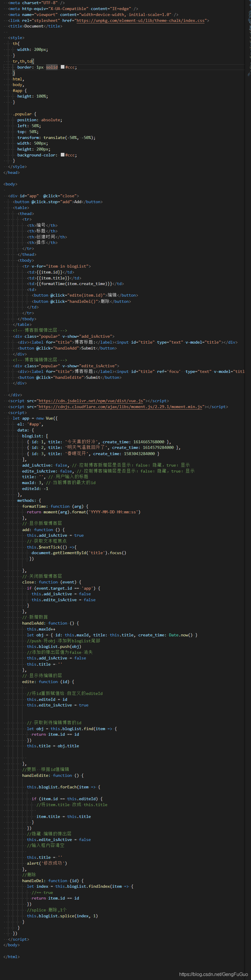This screenshot has width=251, height=980.
Task: Click the formatTime: function (arg) definition
Action: pyautogui.click(x=55, y=506)
